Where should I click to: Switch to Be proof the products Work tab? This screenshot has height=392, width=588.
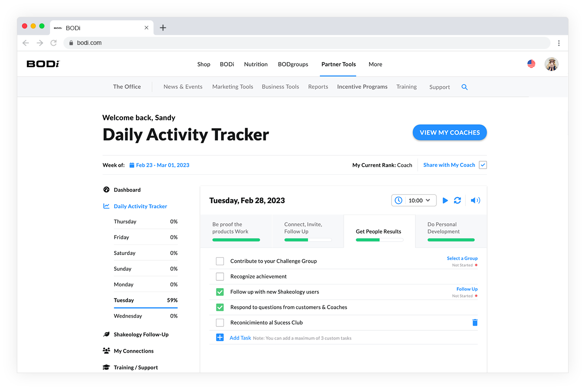(236, 232)
